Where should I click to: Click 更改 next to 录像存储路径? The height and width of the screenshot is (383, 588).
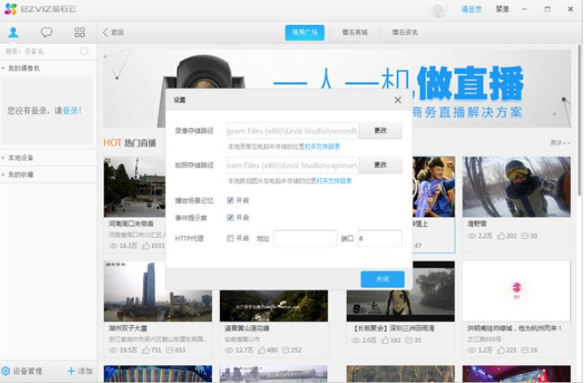(x=380, y=131)
